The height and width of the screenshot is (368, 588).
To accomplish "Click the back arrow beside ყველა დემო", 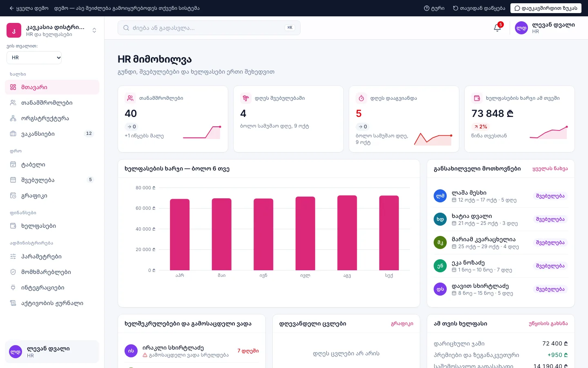I will tap(11, 8).
